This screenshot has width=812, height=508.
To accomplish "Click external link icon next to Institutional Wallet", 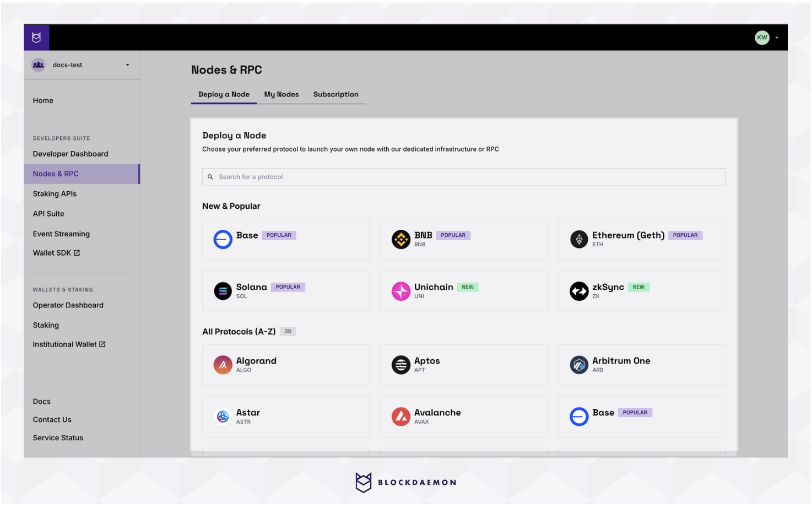I will tap(102, 344).
